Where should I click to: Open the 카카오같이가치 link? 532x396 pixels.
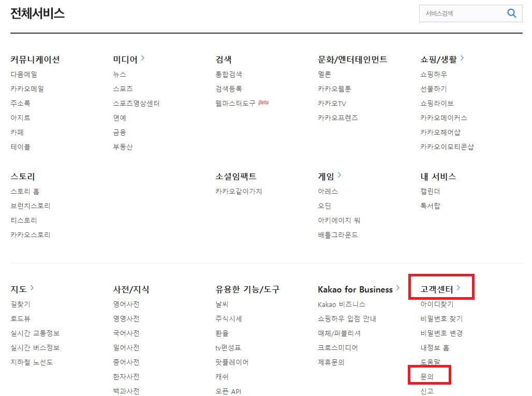coord(239,192)
